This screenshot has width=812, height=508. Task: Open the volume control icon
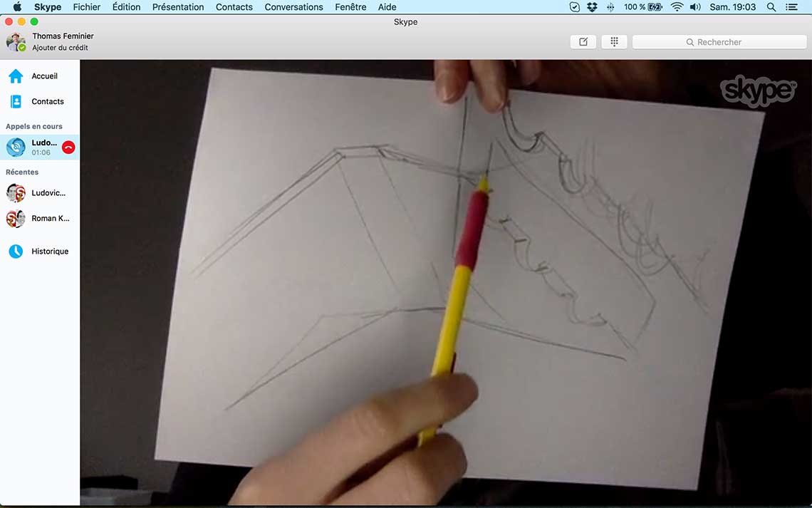695,6
